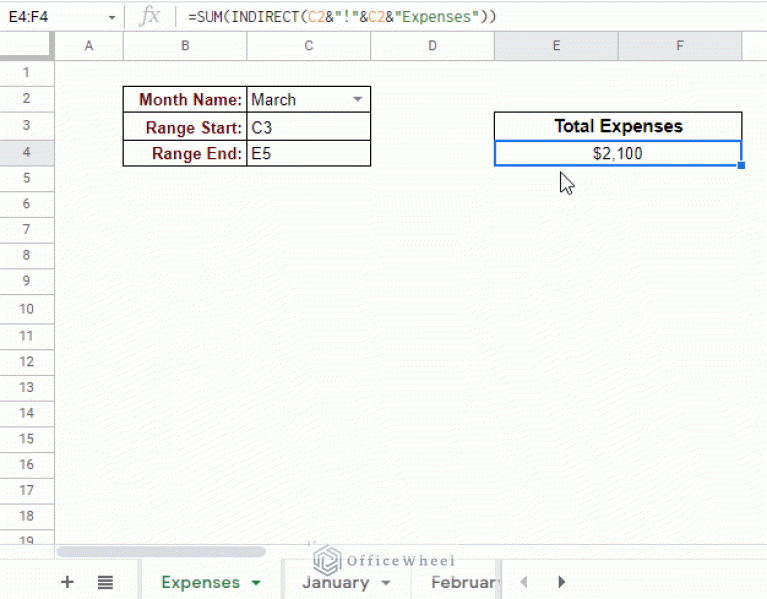Click the add new sheet plus icon
Screen dimensions: 767x599
[67, 582]
